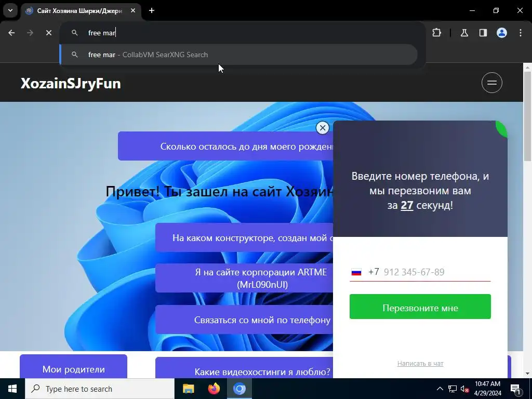Screen dimensions: 532x399
Task: Click 'Связаться со мной по телефону' button
Action: 244,320
